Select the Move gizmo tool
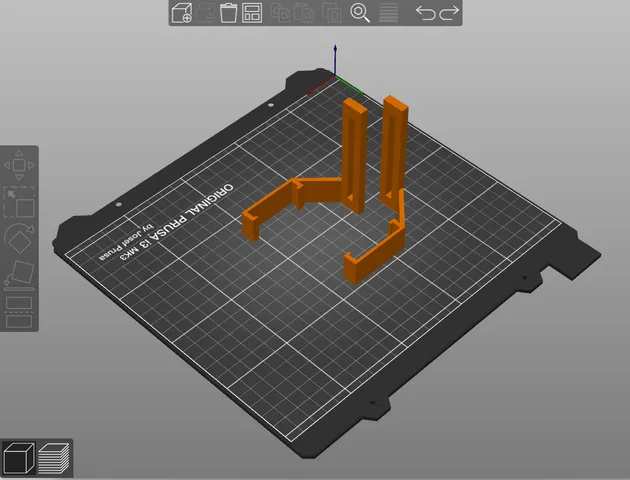The height and width of the screenshot is (480, 630). 19,165
